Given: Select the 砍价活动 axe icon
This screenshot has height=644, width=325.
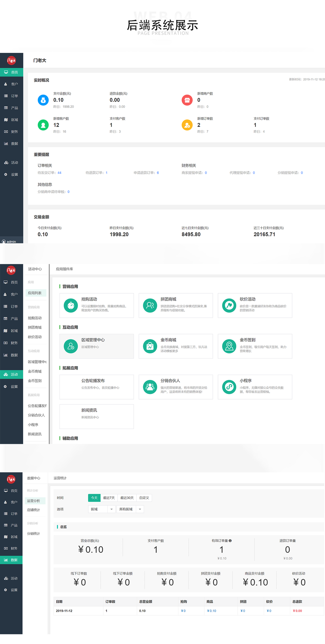Looking at the screenshot, I should click(229, 305).
